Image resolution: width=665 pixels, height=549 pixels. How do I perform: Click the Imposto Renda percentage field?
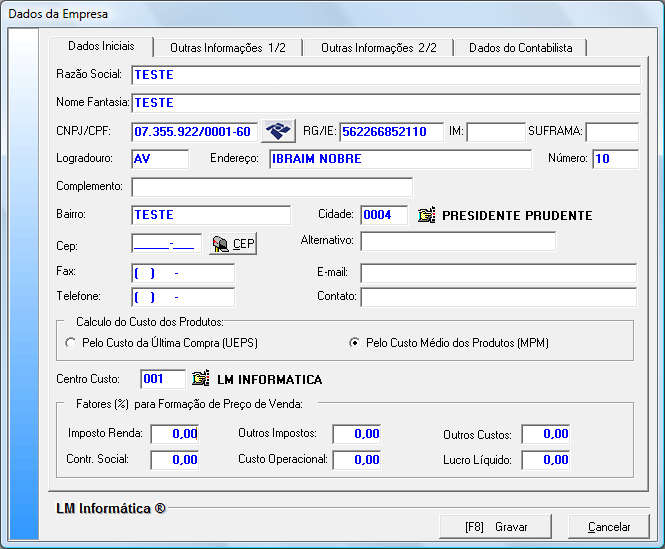point(174,434)
